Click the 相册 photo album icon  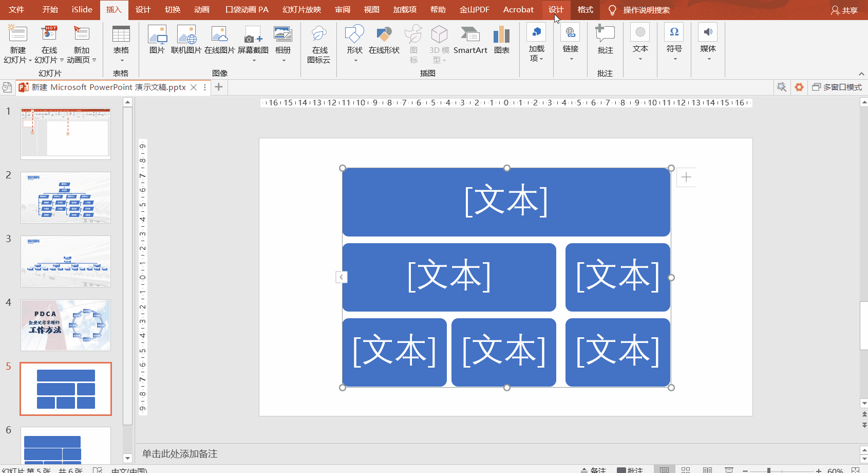283,34
